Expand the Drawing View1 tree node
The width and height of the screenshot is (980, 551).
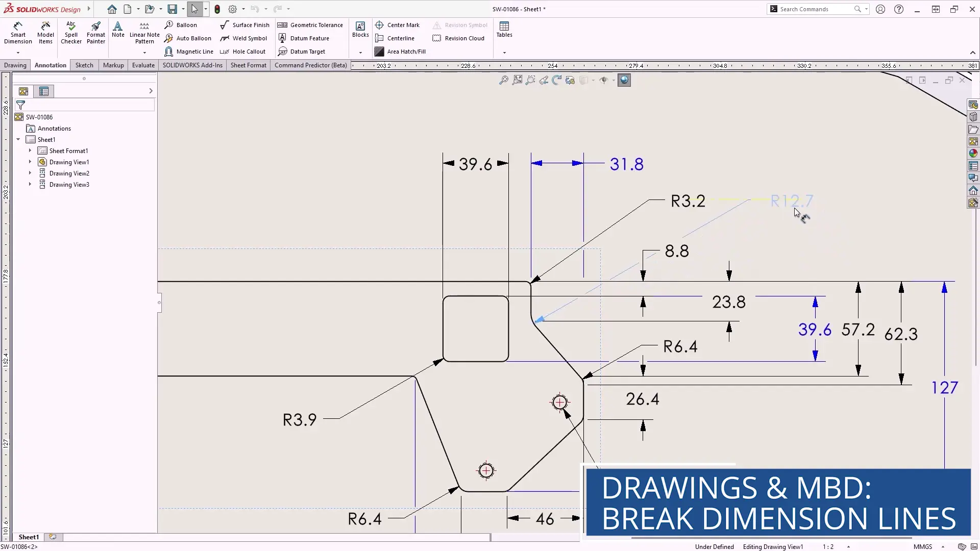coord(30,162)
